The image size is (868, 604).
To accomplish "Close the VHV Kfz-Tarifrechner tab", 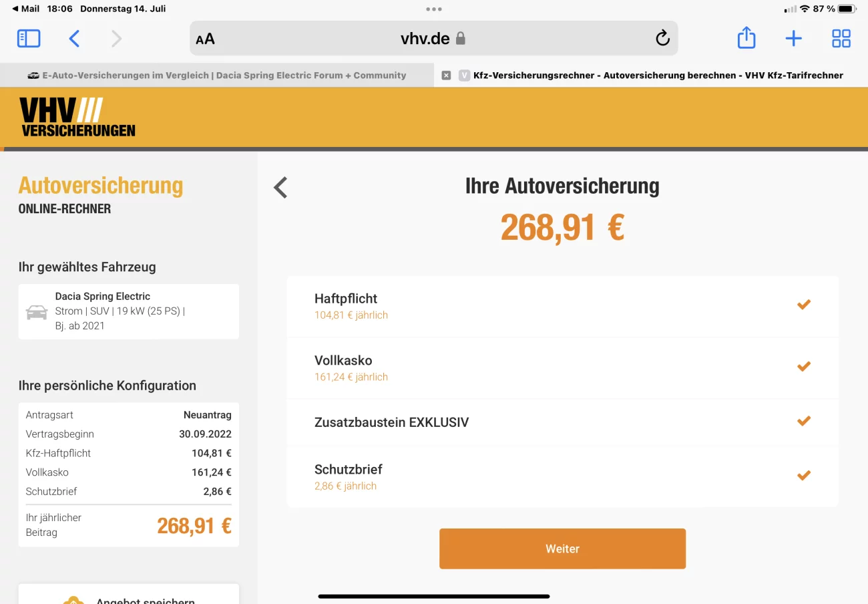I will 447,75.
